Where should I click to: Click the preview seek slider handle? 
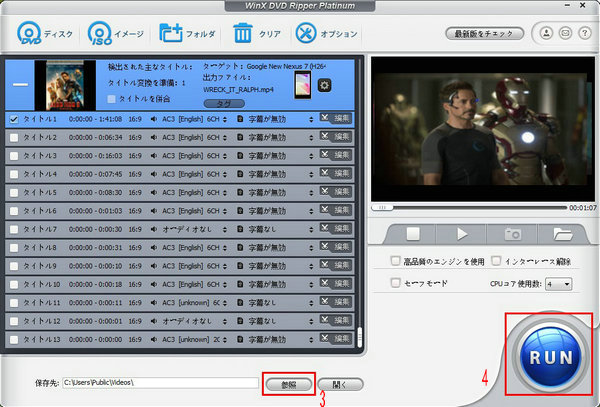(382, 207)
